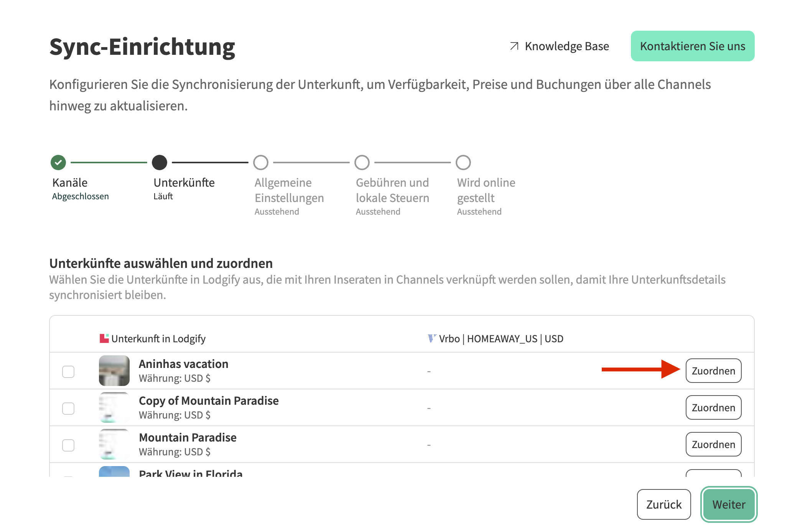800x532 pixels.
Task: Click the Kontaktieren Sie uns button
Action: (x=692, y=46)
